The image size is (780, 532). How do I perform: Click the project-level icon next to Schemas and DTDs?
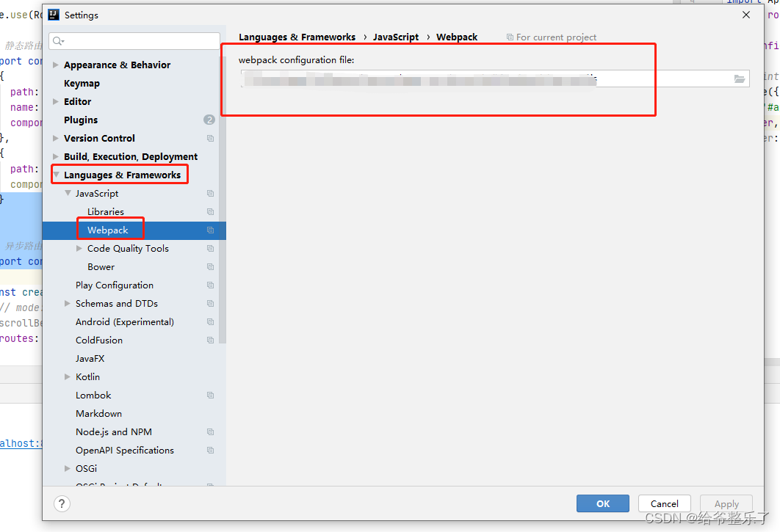pos(210,304)
